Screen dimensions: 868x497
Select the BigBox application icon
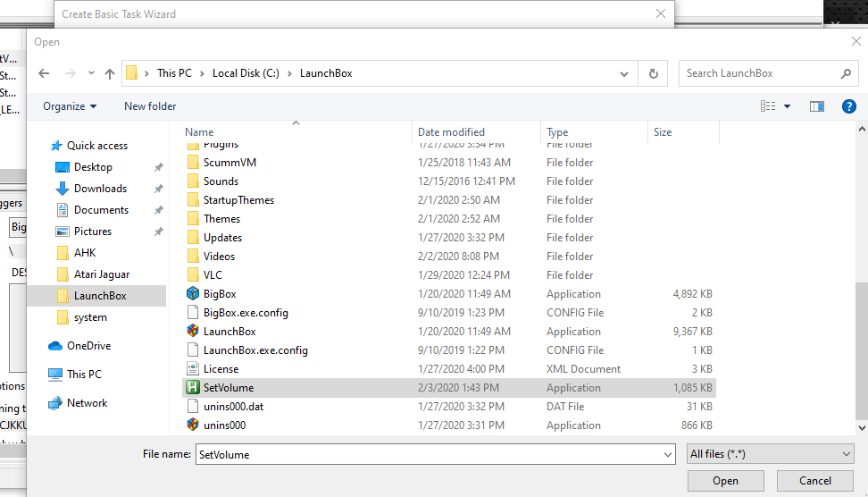(x=193, y=294)
